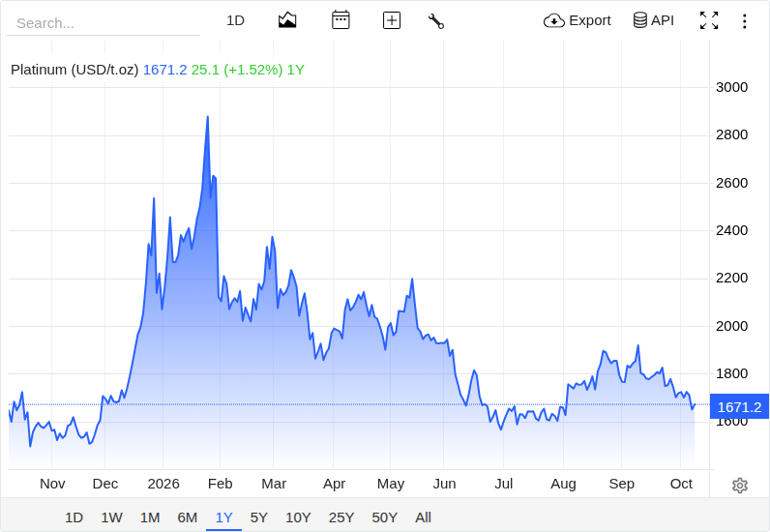Open the 1D interval selector in toolbar

[235, 20]
